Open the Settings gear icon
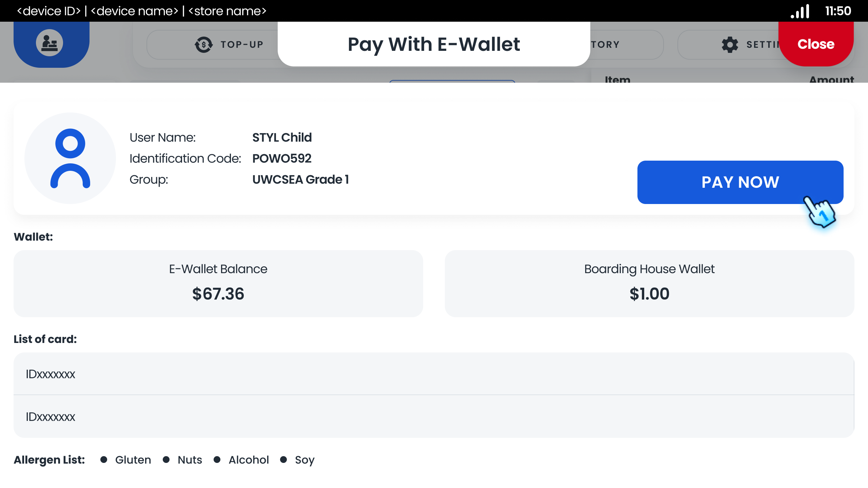The image size is (868, 488). 730,44
